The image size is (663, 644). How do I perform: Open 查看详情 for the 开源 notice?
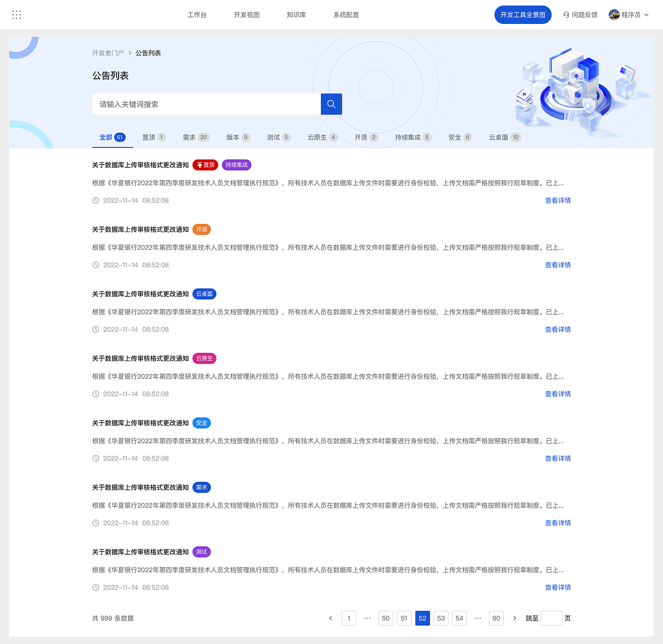pos(558,265)
